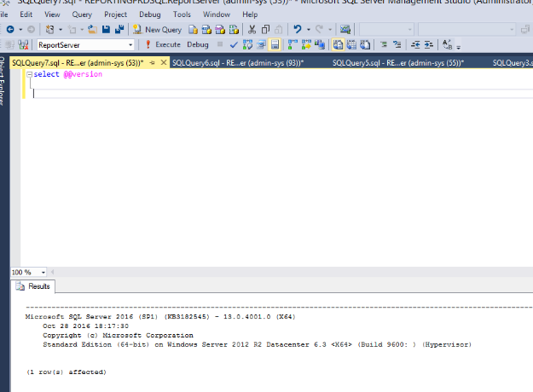Click the Change Connection icon
The image size is (533, 392).
24,45
